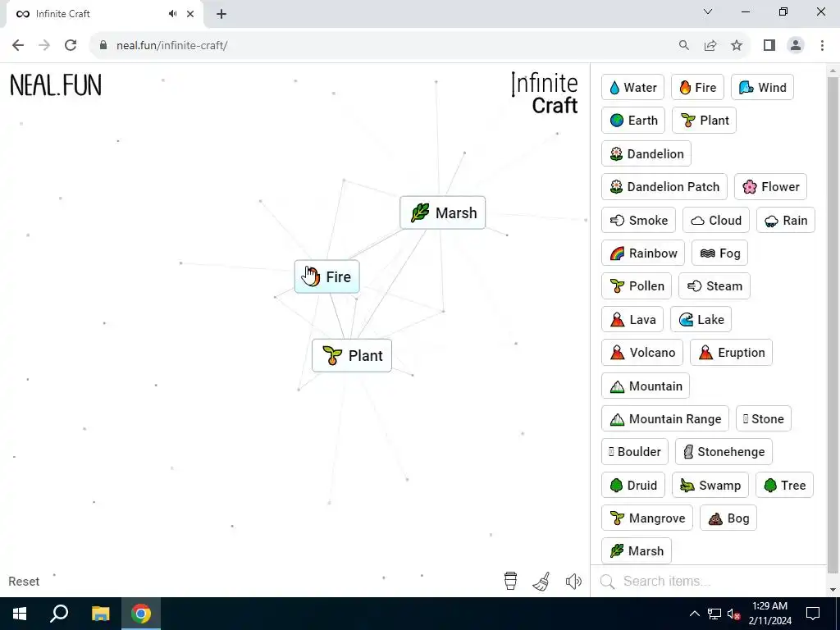Pick the Steam element
Screen dimensions: 840x630
coord(714,286)
